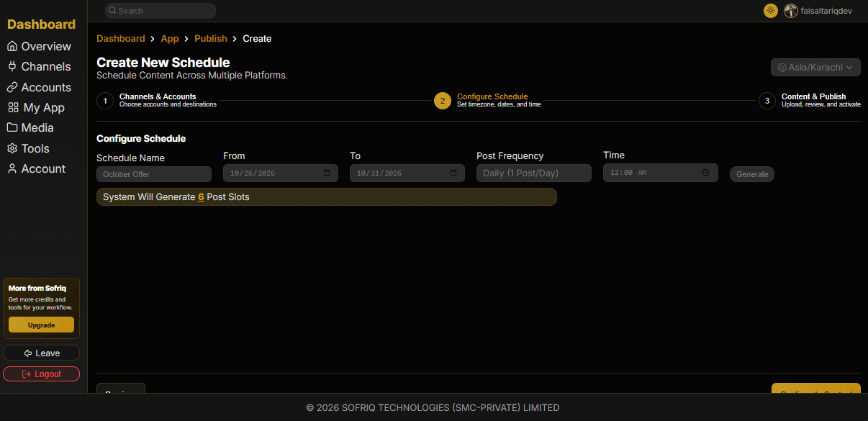Click the 'System Will Generate 6 Post Slots' text

(176, 196)
